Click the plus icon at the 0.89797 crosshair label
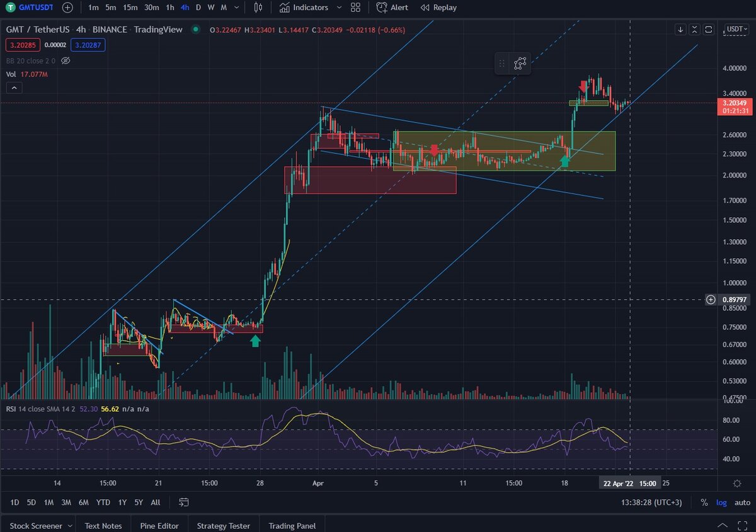The image size is (756, 532). 711,300
